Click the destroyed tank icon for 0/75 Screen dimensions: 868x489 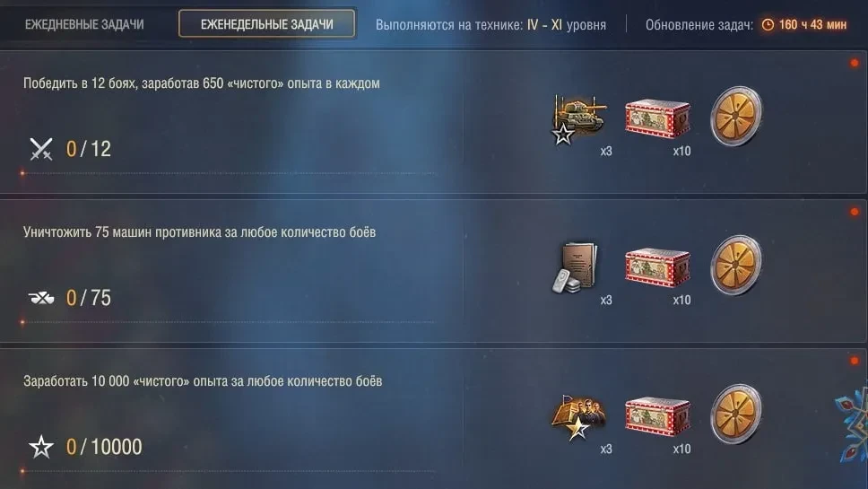tap(41, 298)
